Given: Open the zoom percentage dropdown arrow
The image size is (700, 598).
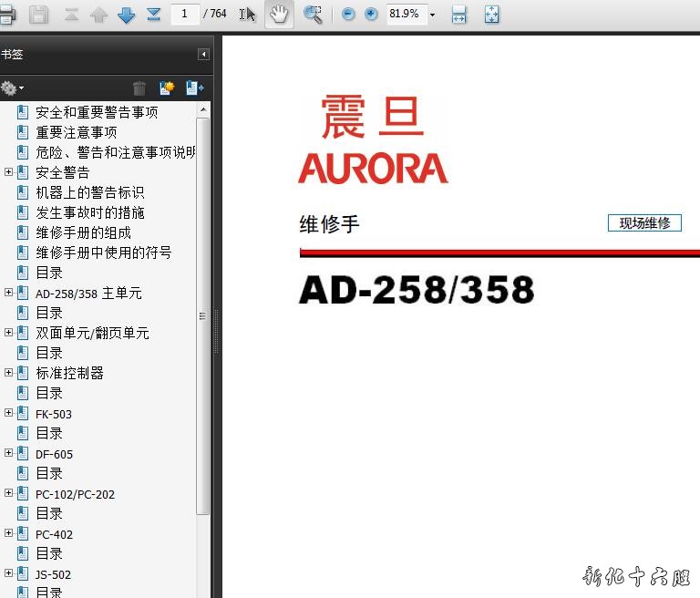Looking at the screenshot, I should pyautogui.click(x=432, y=15).
